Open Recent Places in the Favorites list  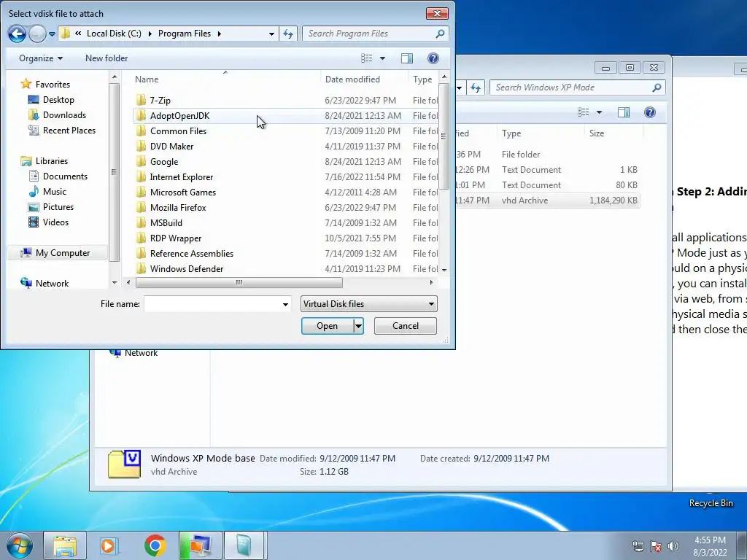point(62,131)
